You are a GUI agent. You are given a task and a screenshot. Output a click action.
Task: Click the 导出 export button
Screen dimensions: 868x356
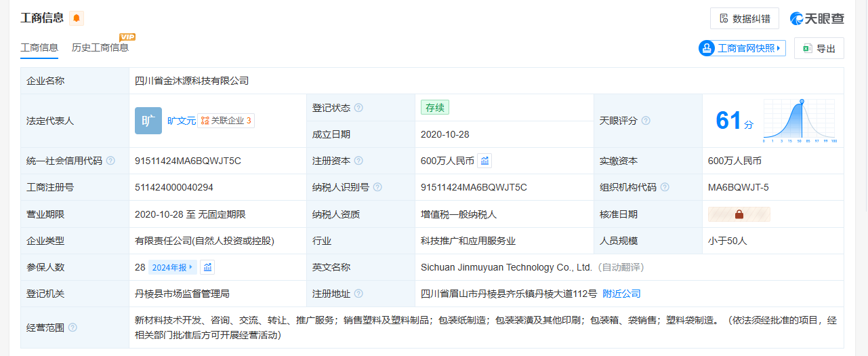point(819,48)
